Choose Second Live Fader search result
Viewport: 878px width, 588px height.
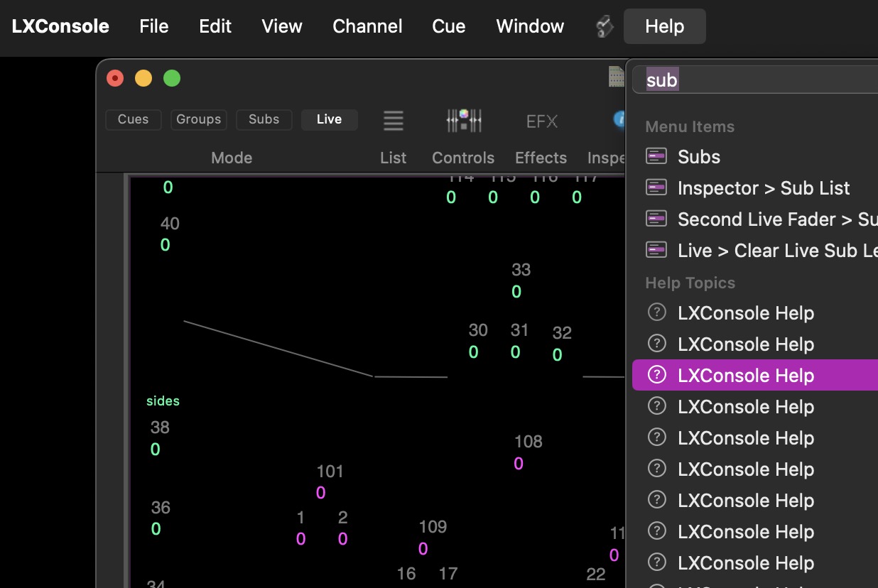pyautogui.click(x=755, y=219)
